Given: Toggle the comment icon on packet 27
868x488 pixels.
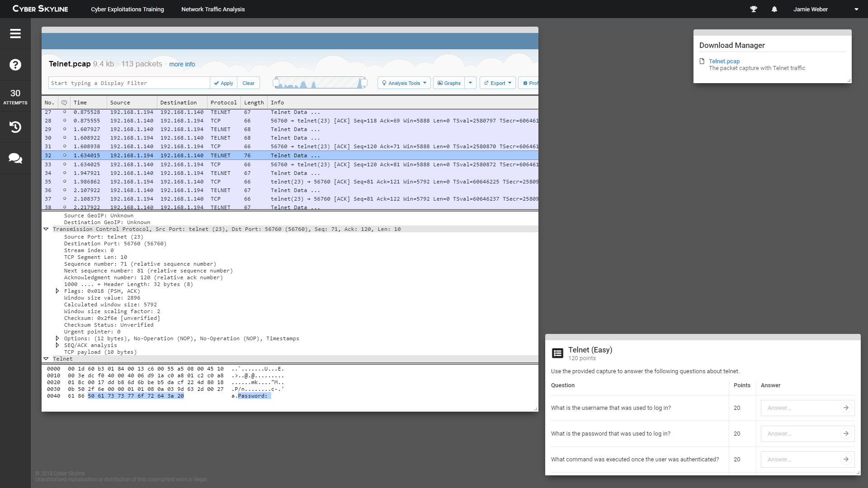Looking at the screenshot, I should [x=64, y=112].
